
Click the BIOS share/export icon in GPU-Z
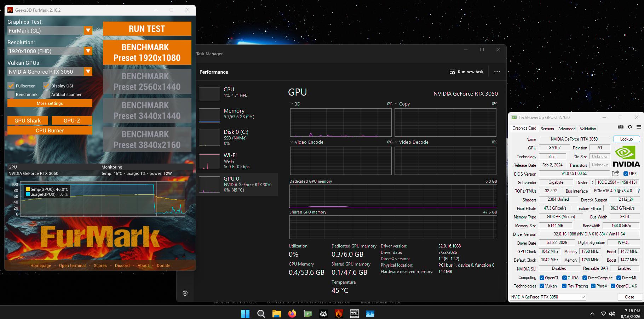pyautogui.click(x=615, y=173)
